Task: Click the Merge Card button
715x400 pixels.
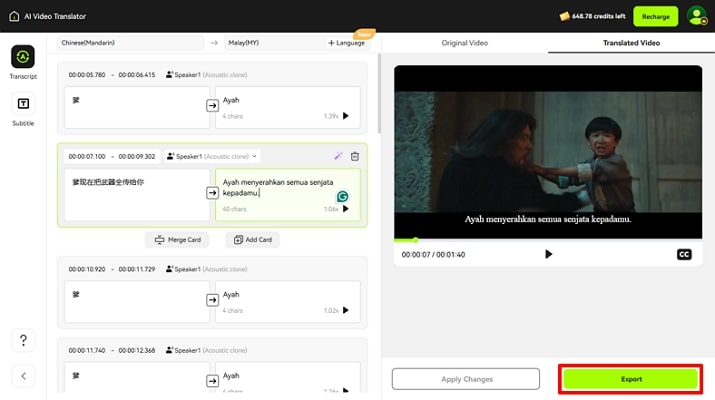Action: coord(177,239)
